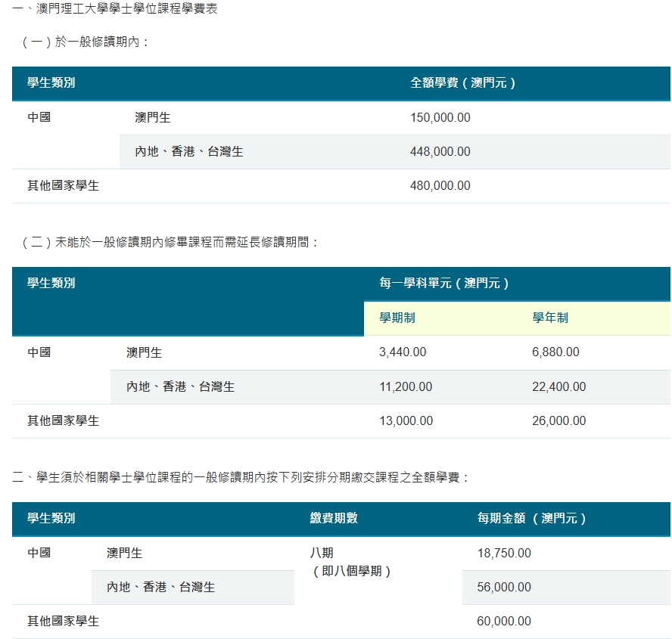This screenshot has height=639, width=672.
Task: Click the 480,000.00 fee for other countries
Action: point(440,185)
